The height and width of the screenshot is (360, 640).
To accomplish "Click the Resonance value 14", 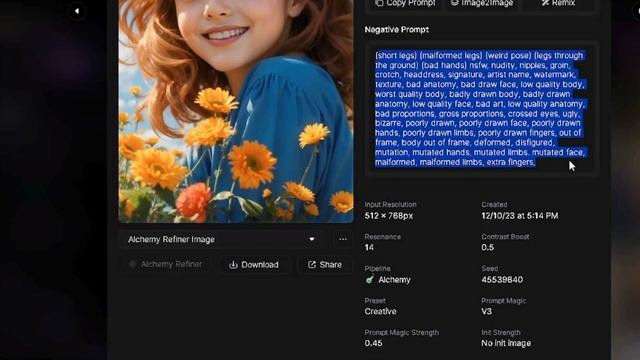I will click(x=369, y=247).
